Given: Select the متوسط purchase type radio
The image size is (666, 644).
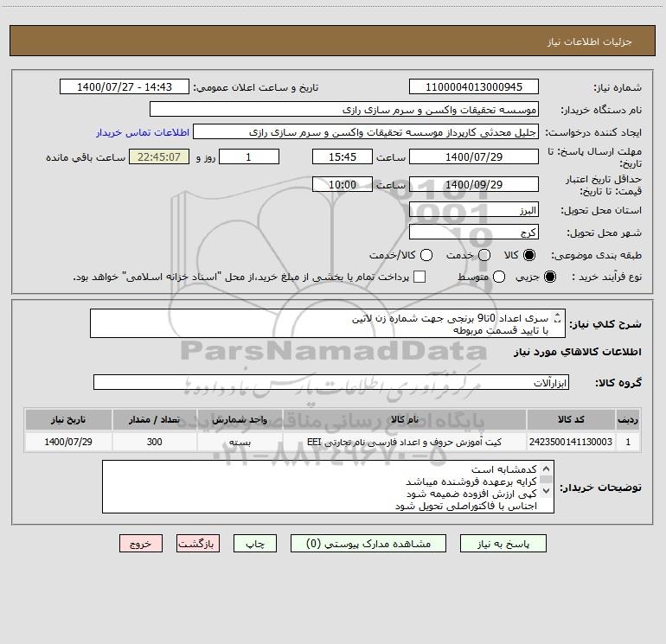Looking at the screenshot, I should pos(499,277).
